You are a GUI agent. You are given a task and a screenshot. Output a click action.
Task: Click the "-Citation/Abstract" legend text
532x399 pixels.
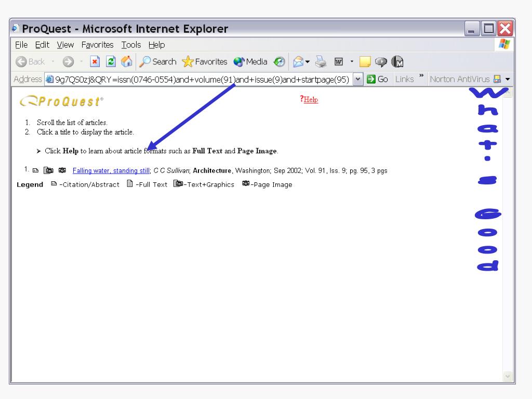pyautogui.click(x=89, y=184)
